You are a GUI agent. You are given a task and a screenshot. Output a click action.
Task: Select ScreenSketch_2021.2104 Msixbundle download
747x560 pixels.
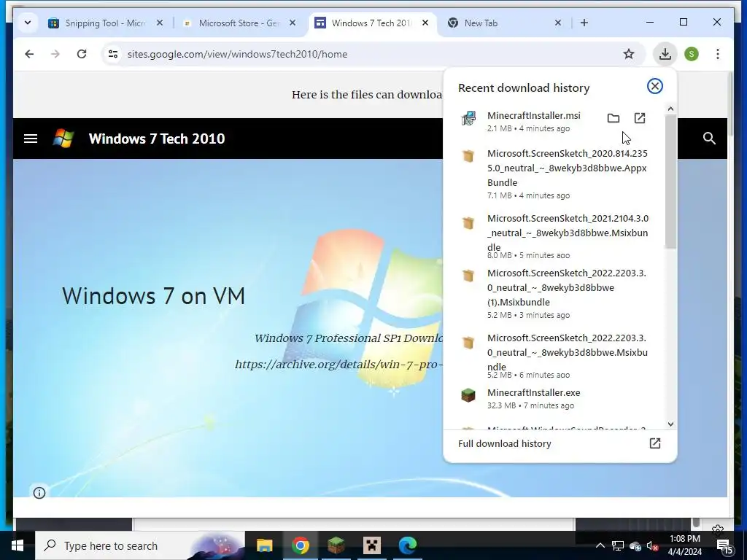(555, 238)
